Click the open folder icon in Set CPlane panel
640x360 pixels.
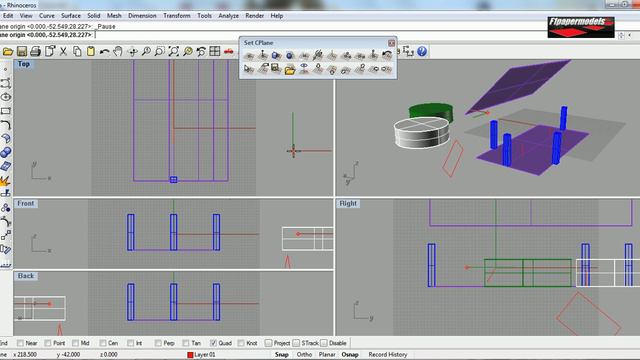pos(290,69)
